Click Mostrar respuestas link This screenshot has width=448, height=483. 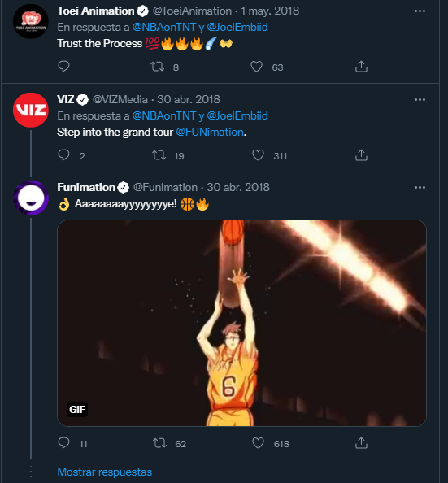pyautogui.click(x=104, y=472)
